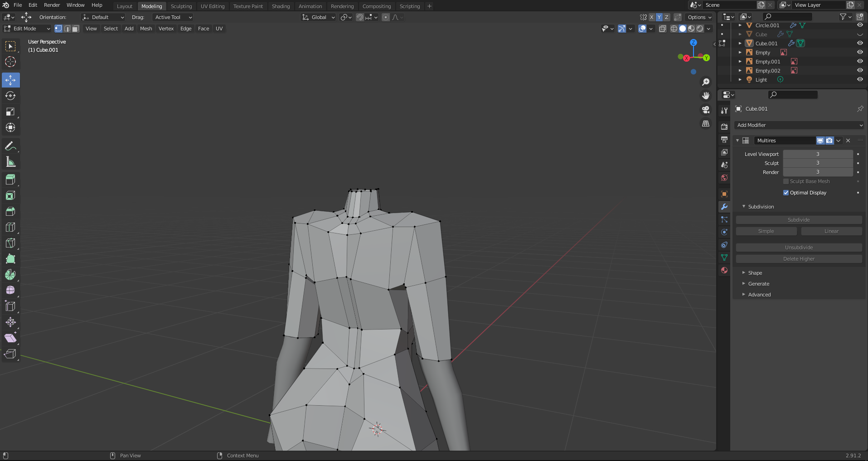Select the Inset Faces tool

click(x=10, y=195)
